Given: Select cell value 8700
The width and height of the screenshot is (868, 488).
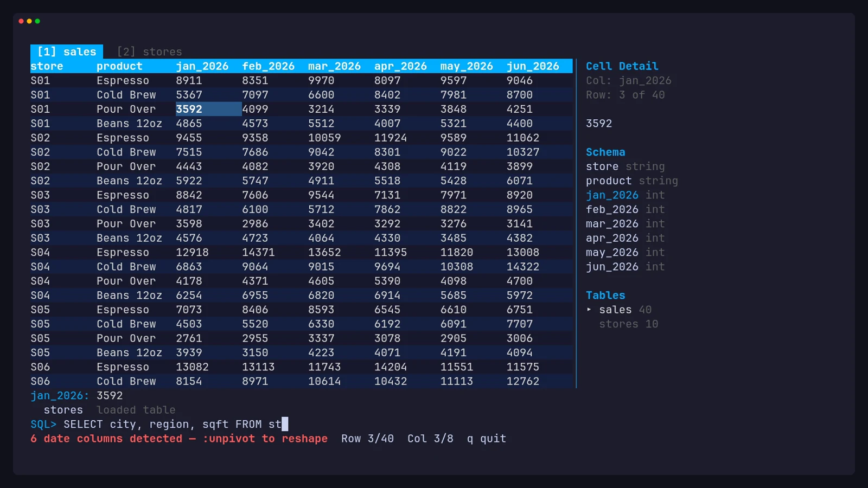Looking at the screenshot, I should coord(520,95).
